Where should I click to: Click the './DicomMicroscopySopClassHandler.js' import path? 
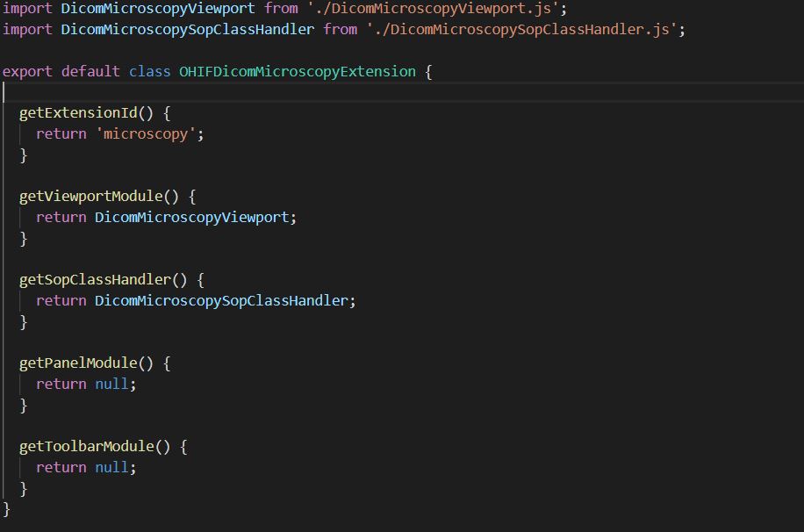(x=525, y=30)
